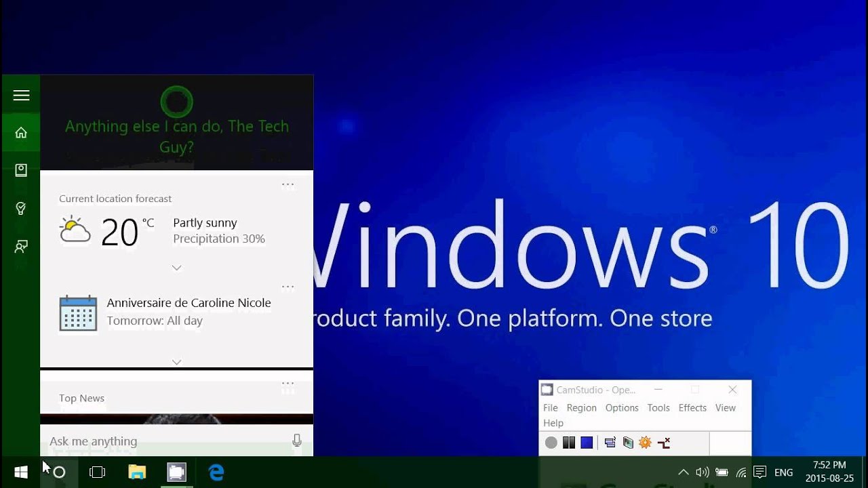Screen dimensions: 868x488
Task: Click the Wi-Fi network tray icon
Action: pyautogui.click(x=741, y=472)
